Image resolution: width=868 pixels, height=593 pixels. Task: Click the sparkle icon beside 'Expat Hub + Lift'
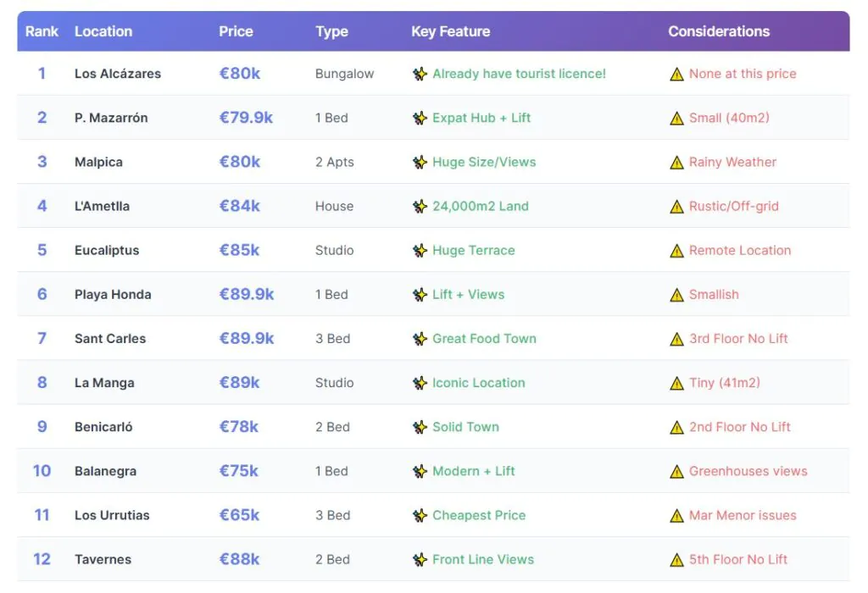pyautogui.click(x=420, y=119)
